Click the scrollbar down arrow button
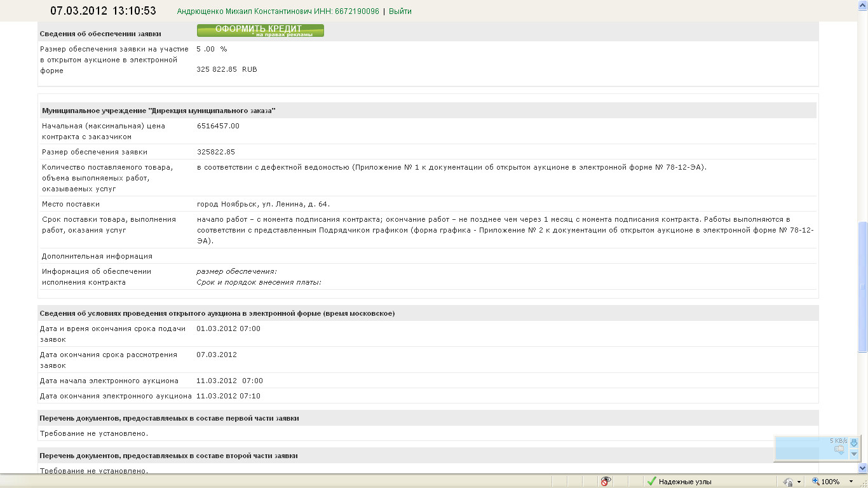The image size is (868, 488). click(862, 468)
